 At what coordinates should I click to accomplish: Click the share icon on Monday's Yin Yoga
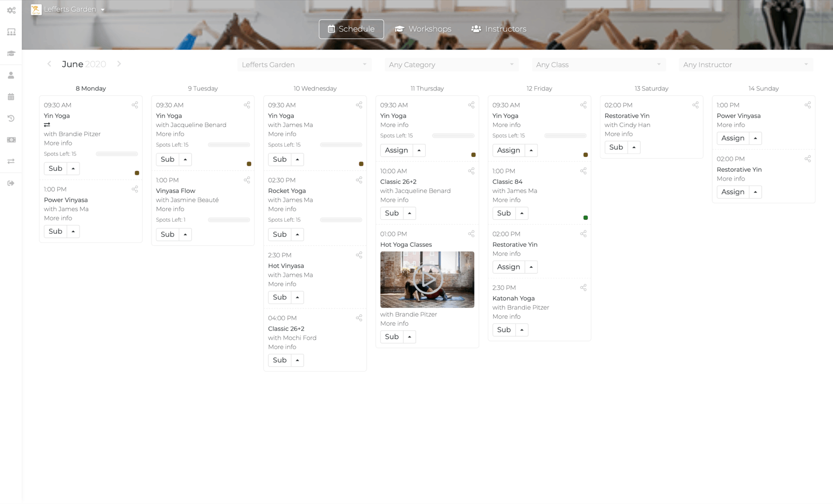[x=135, y=105]
